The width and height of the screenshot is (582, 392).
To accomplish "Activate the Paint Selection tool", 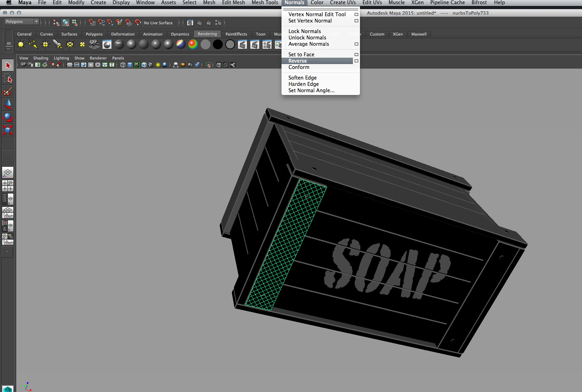I will (x=8, y=91).
